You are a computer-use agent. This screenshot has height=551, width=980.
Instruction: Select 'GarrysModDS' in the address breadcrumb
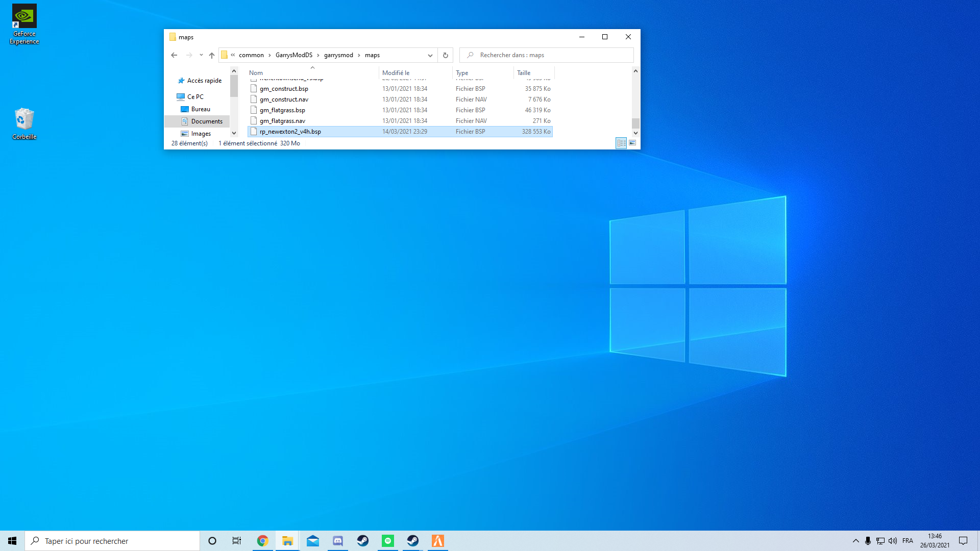(294, 55)
